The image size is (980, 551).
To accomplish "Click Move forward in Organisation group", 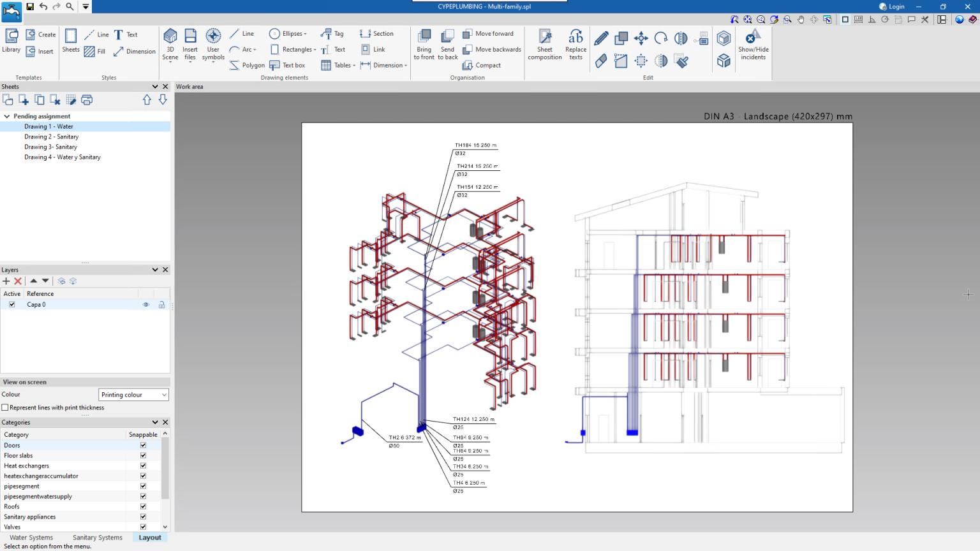I will [489, 33].
